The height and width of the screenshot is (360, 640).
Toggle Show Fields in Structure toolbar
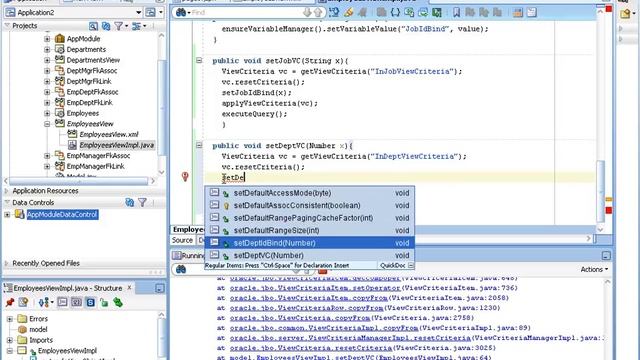point(76,302)
